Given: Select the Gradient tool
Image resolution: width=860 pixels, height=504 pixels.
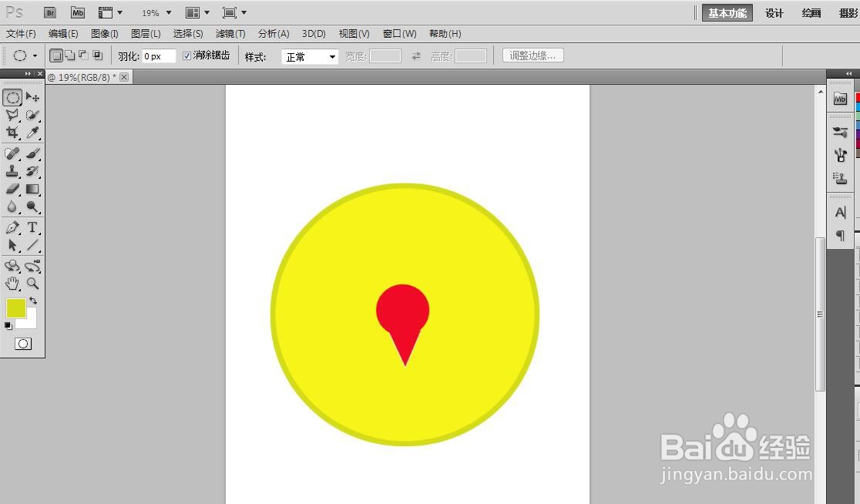Looking at the screenshot, I should [32, 190].
